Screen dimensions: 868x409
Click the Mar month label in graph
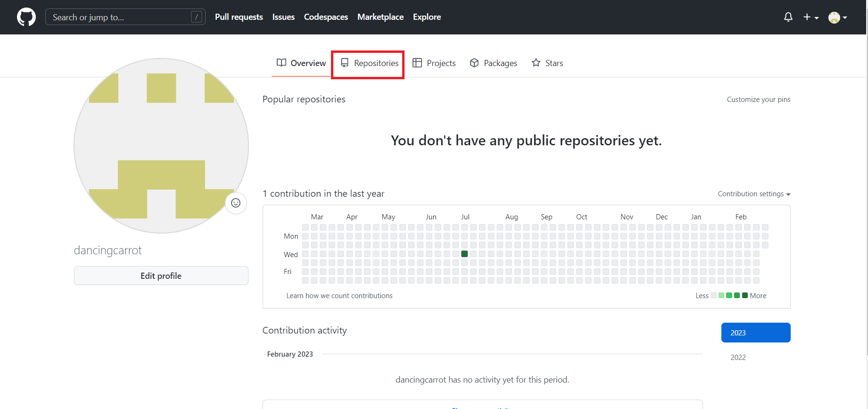click(x=317, y=217)
